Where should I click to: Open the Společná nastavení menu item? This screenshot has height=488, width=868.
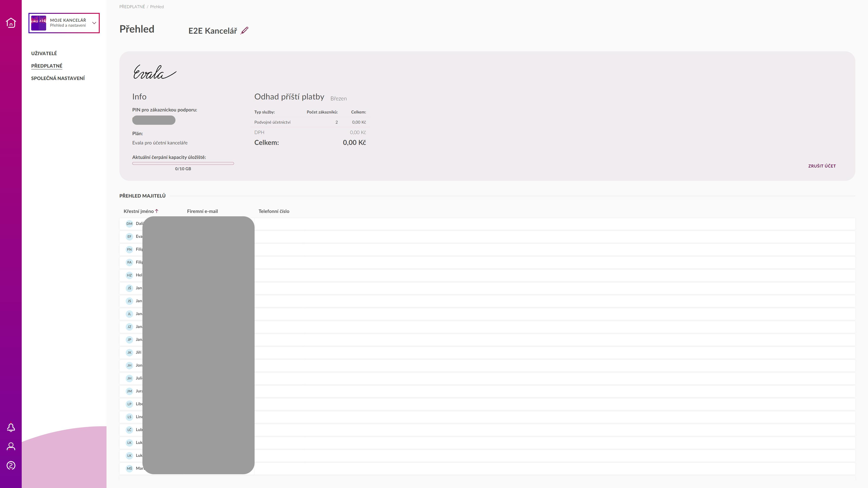(58, 78)
